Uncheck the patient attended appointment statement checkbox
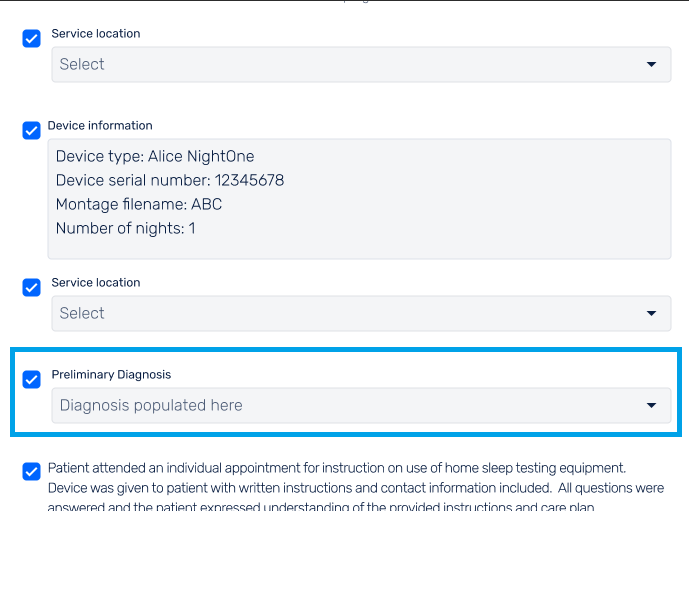This screenshot has height=592, width=689. [x=31, y=471]
